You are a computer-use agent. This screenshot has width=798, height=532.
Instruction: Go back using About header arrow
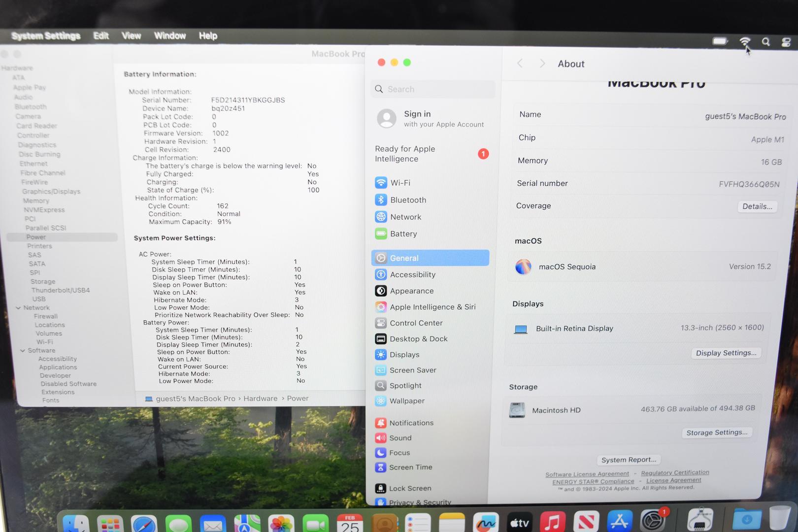(x=520, y=63)
